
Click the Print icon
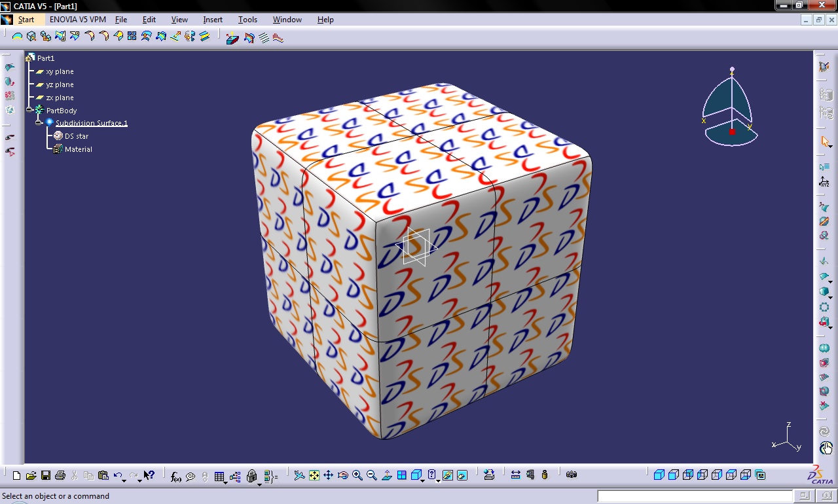point(60,476)
